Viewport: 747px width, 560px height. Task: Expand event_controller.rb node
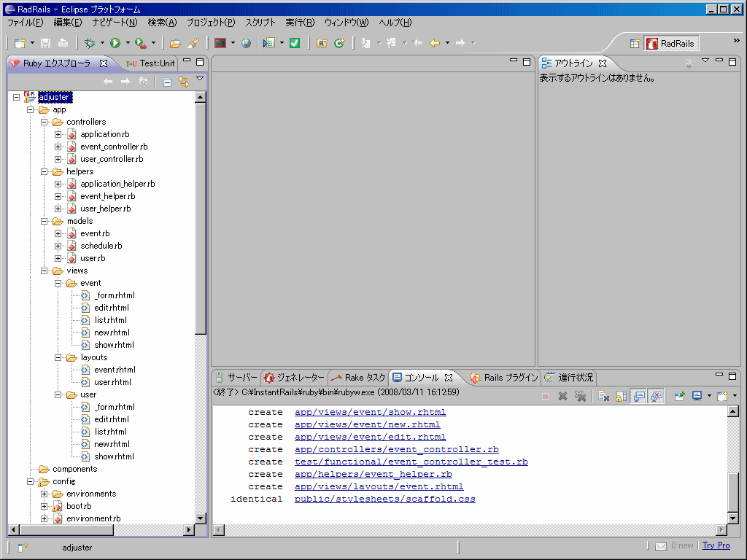click(x=58, y=147)
